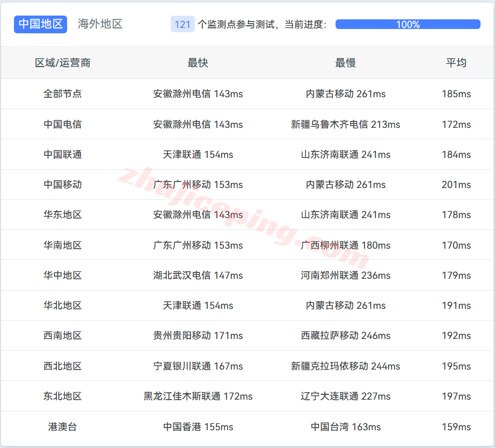Screen dimensions: 495x448
Task: Click the 121 monitoring points badge
Action: pos(183,24)
